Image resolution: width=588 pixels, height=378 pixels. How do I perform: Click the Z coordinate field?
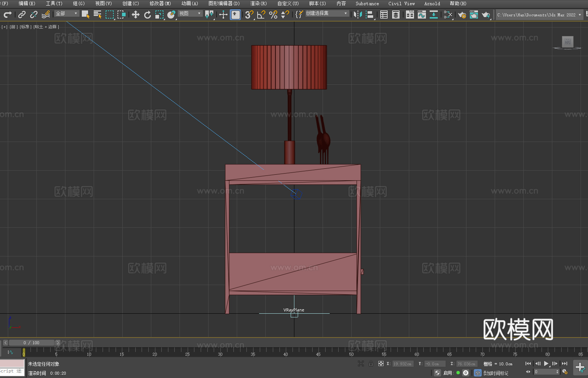467,364
